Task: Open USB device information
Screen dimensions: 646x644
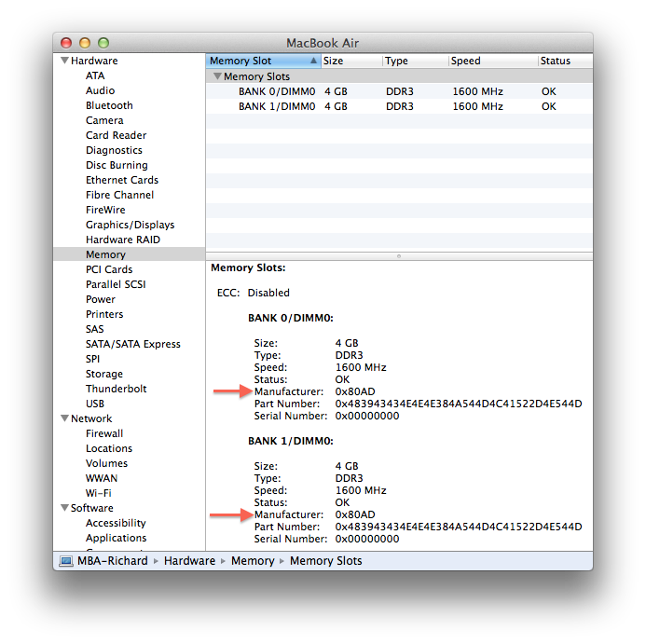Action: 95,404
